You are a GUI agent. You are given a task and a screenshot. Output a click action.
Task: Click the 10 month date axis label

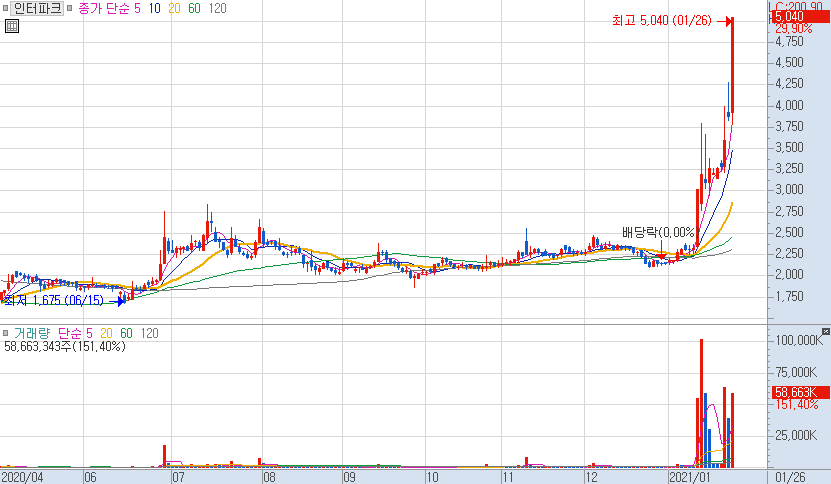click(x=432, y=477)
